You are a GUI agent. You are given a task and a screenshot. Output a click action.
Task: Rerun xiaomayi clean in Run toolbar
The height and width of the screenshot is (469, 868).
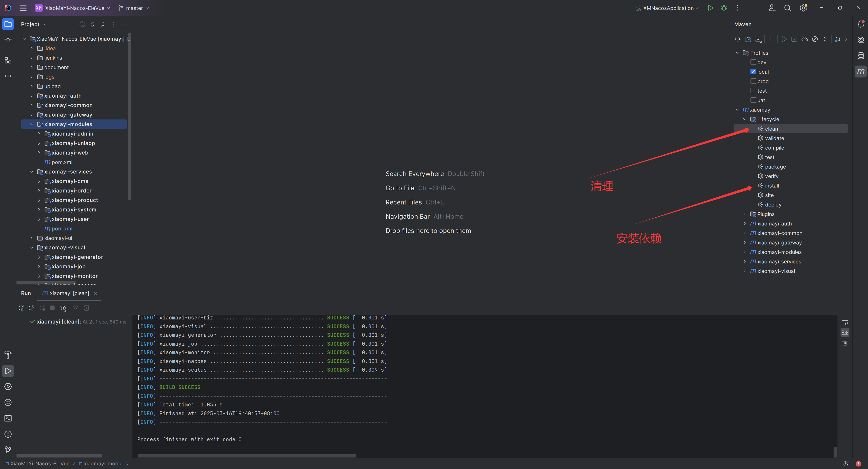21,308
